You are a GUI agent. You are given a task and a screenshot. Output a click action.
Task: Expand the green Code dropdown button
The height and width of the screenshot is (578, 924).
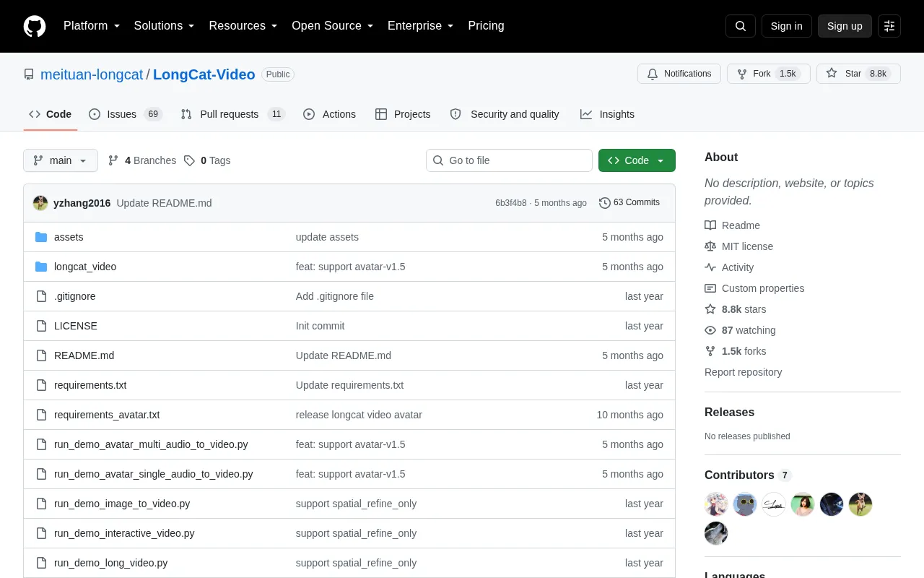[x=637, y=160]
